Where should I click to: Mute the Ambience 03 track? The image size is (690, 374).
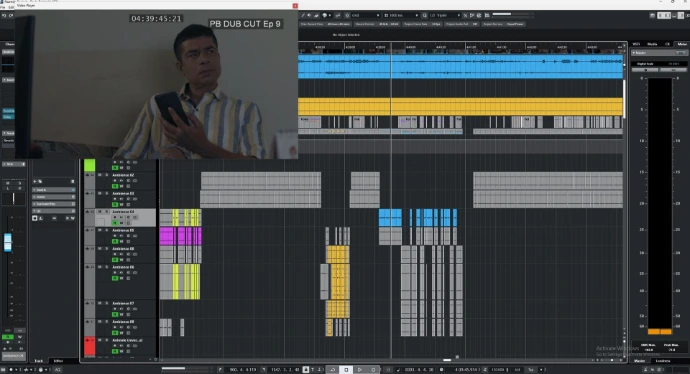[x=100, y=194]
